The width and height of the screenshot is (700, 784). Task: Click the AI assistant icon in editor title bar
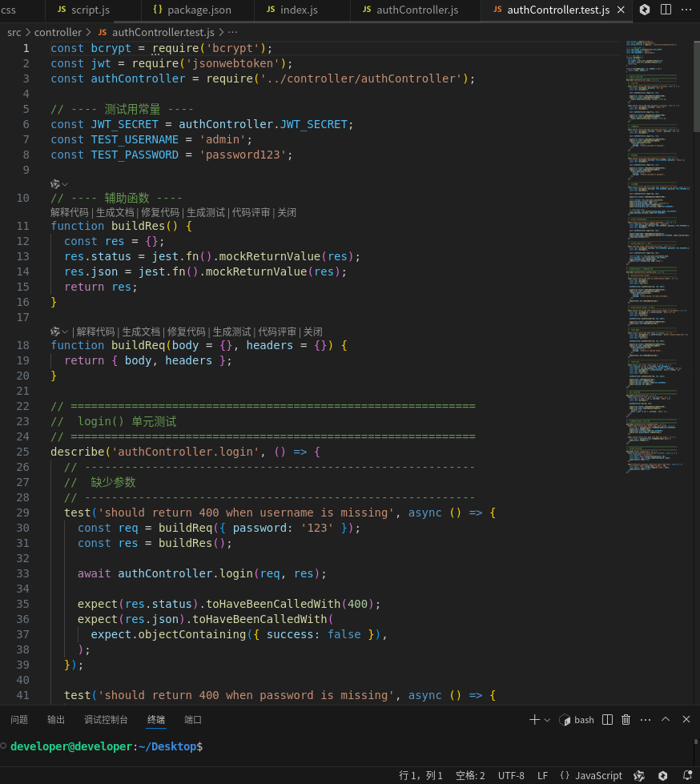click(645, 10)
